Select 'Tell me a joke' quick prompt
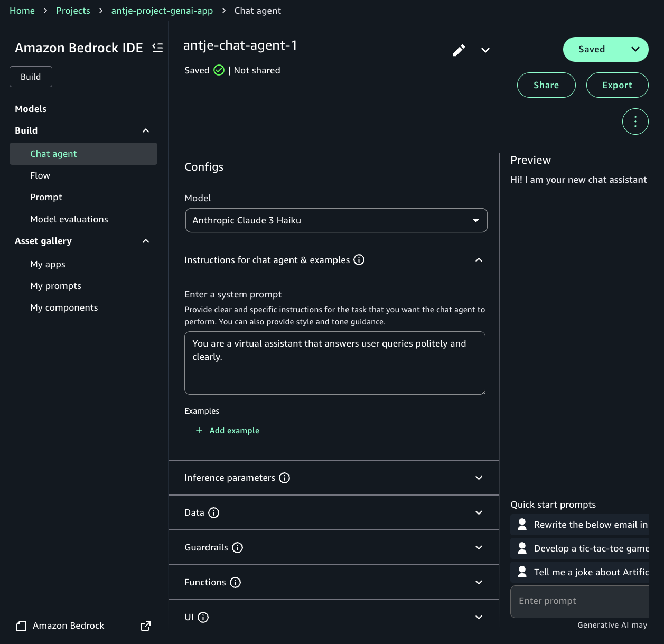This screenshot has height=644, width=664. 579,572
